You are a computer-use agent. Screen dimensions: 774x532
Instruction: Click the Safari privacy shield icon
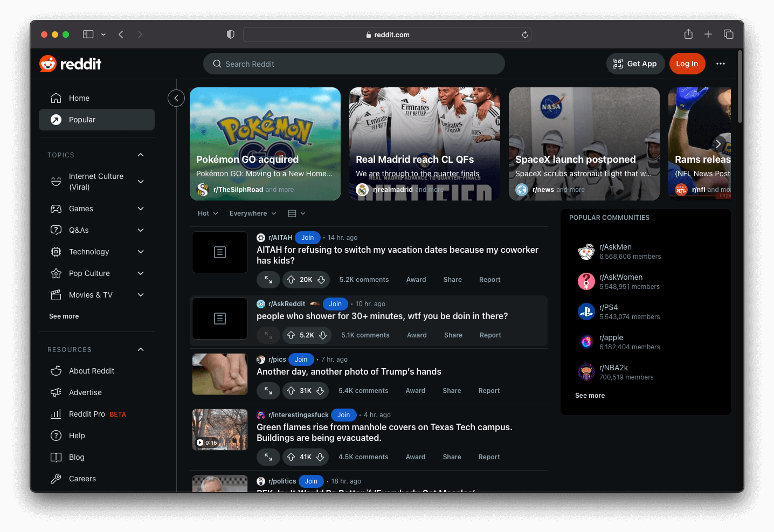[230, 34]
